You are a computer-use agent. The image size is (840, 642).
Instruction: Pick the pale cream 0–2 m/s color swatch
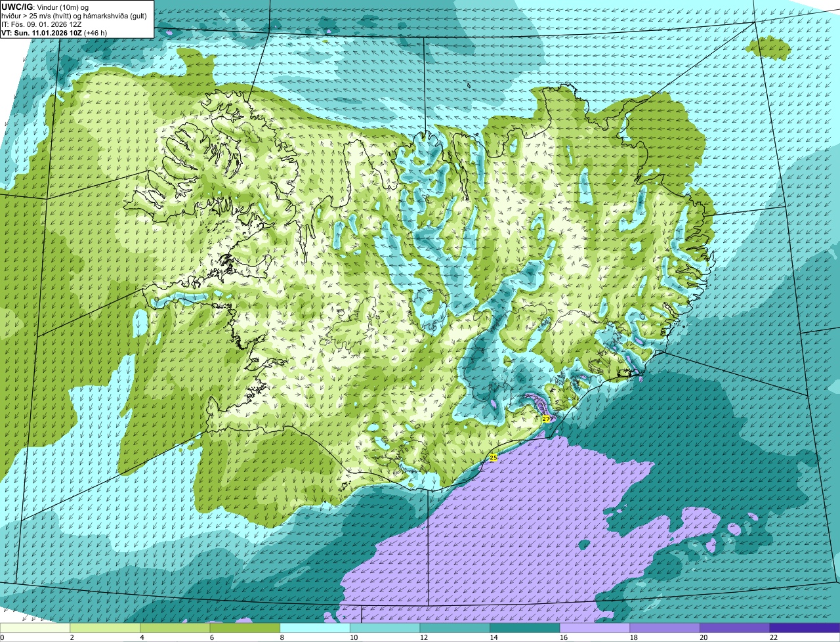click(x=35, y=628)
